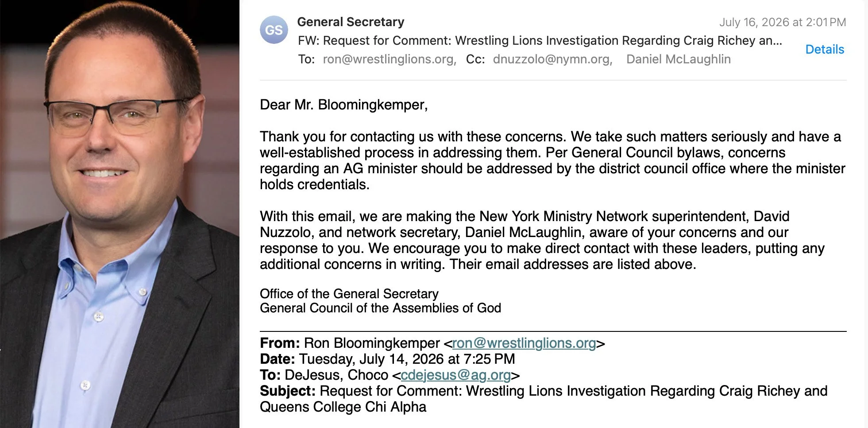Click the GS sender avatar icon
The image size is (868, 428).
click(274, 30)
